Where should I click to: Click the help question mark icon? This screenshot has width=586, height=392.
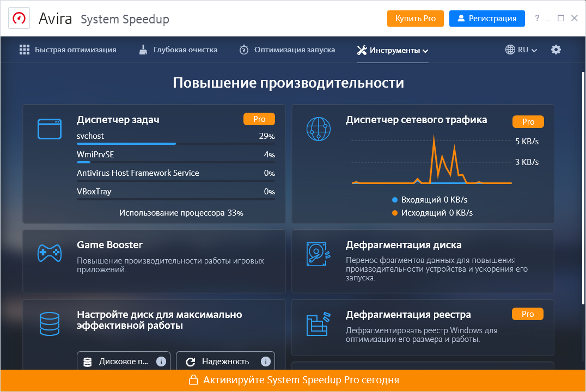point(537,18)
